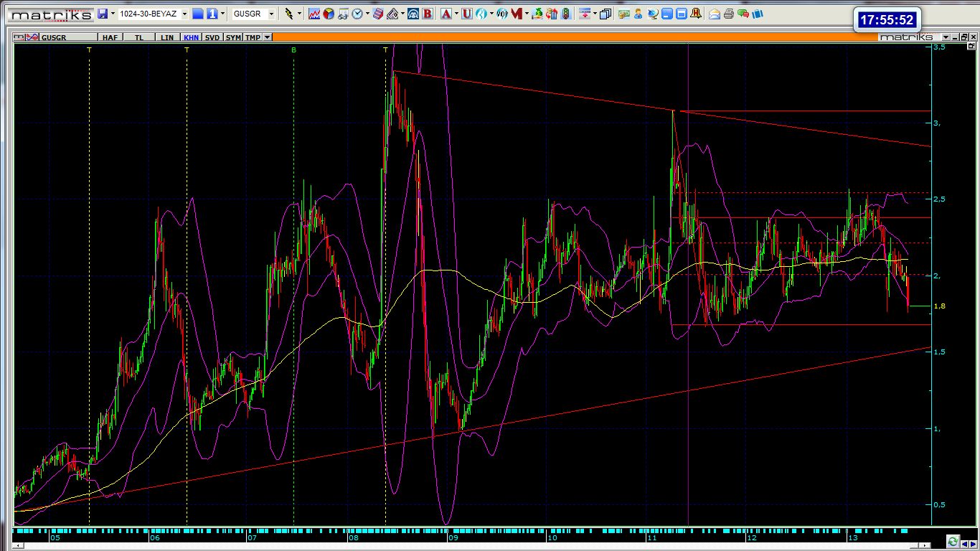Image resolution: width=980 pixels, height=551 pixels.
Task: Click the traffic light icon
Action: [565, 14]
